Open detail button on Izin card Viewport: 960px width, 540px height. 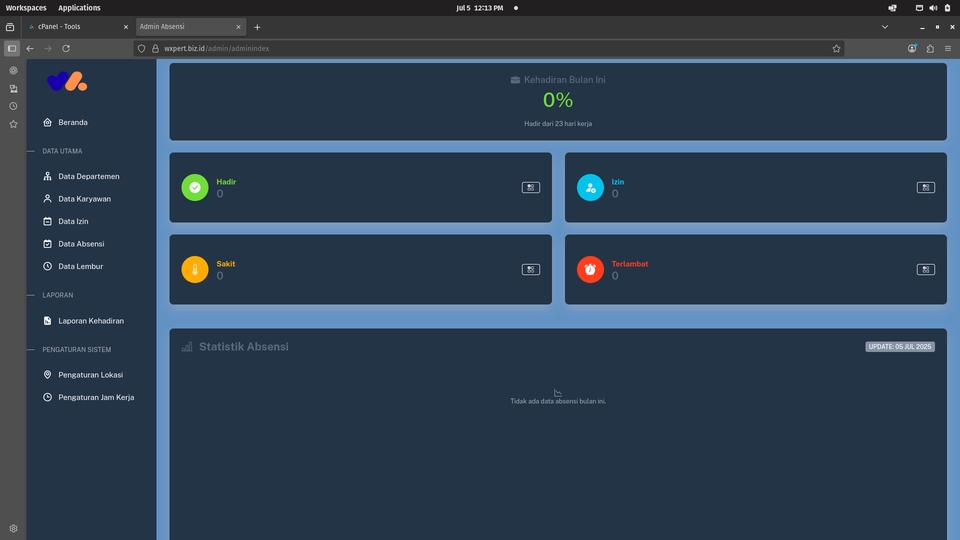pos(926,187)
